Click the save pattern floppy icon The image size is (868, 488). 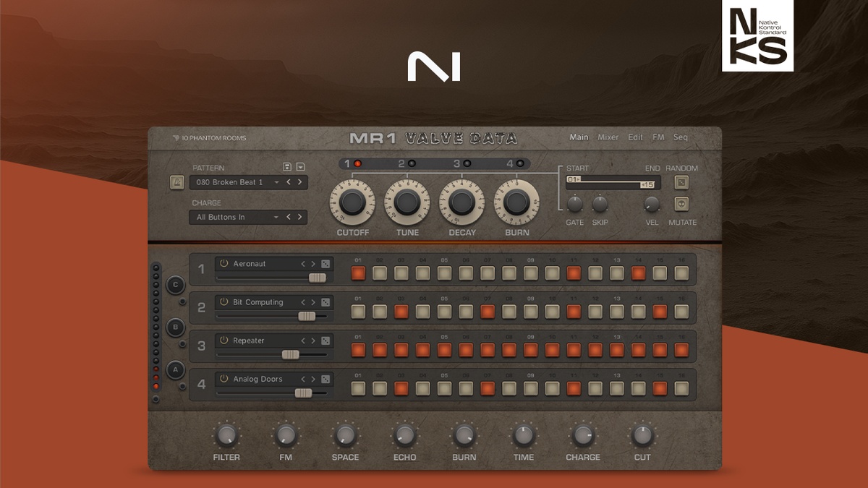[287, 167]
